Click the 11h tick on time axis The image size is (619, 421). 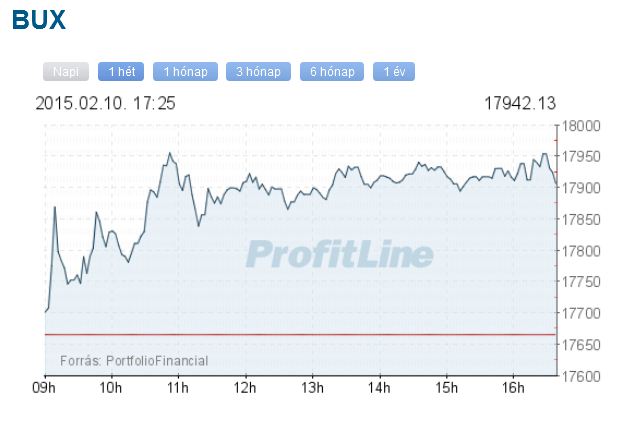pos(178,387)
